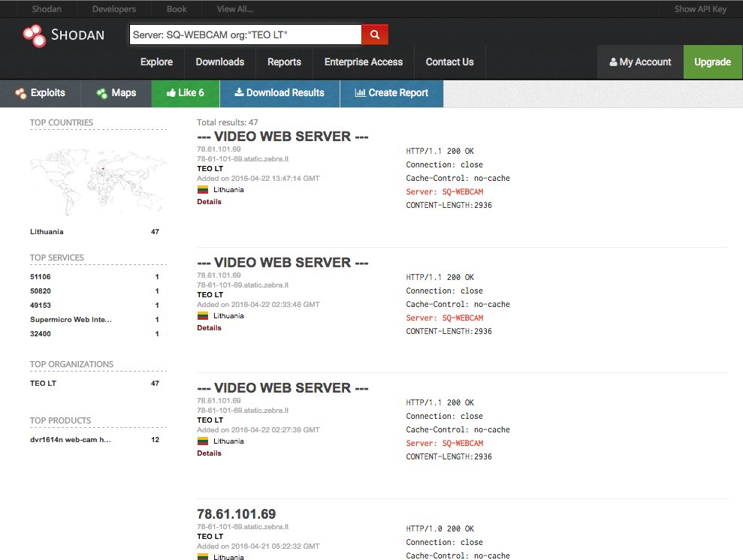Click the Maps tab icon

tap(101, 93)
